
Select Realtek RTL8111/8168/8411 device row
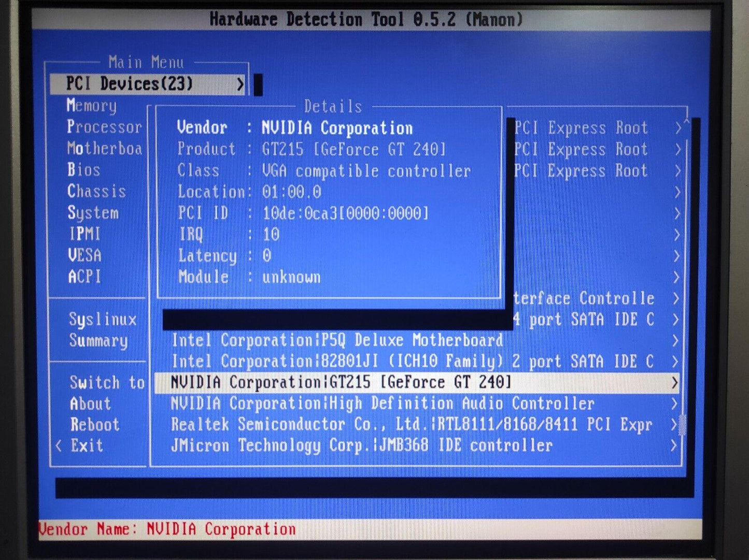(x=411, y=425)
